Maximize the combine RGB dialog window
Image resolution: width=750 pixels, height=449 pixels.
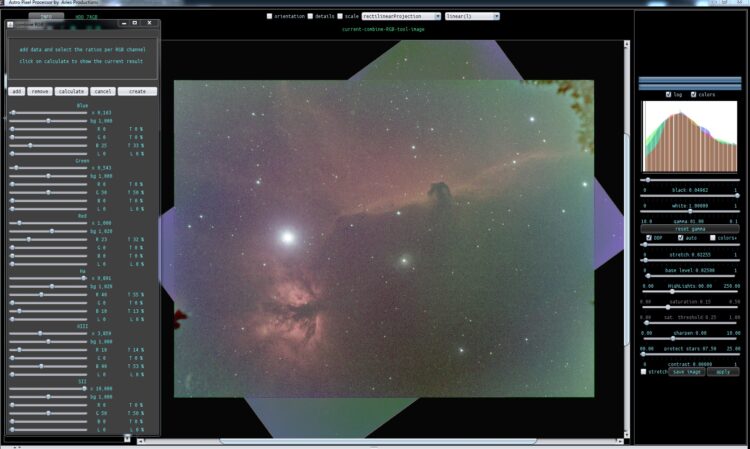click(135, 23)
